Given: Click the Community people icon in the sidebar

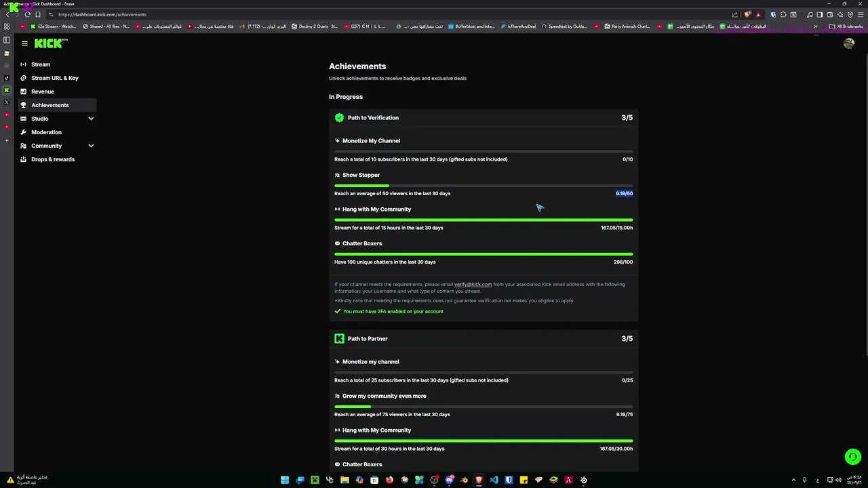Looking at the screenshot, I should [24, 146].
